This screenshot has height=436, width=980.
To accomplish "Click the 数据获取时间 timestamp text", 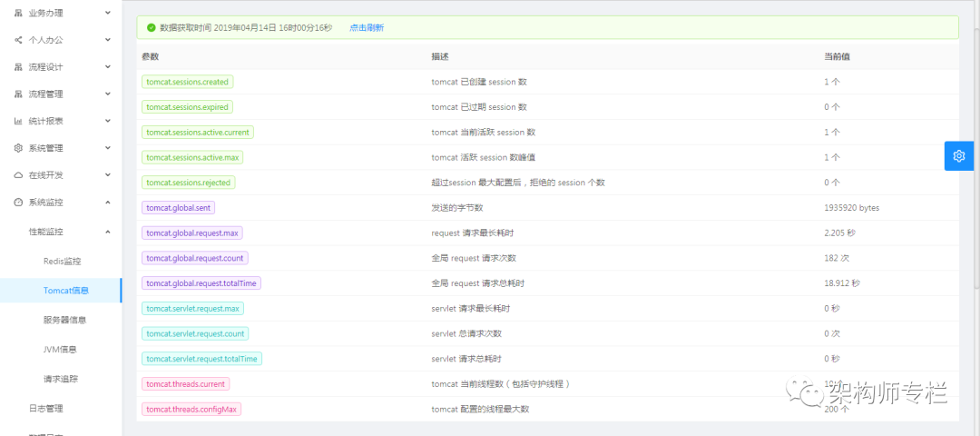I will pyautogui.click(x=246, y=27).
